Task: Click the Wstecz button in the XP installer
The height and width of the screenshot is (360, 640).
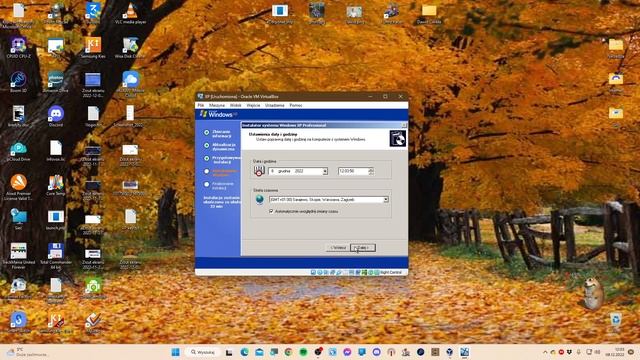Action: (338, 248)
